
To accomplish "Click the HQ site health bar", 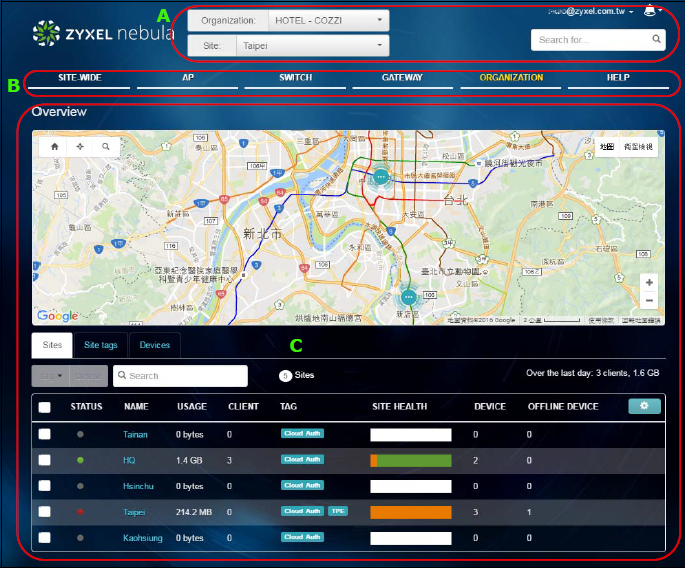I will click(x=411, y=461).
